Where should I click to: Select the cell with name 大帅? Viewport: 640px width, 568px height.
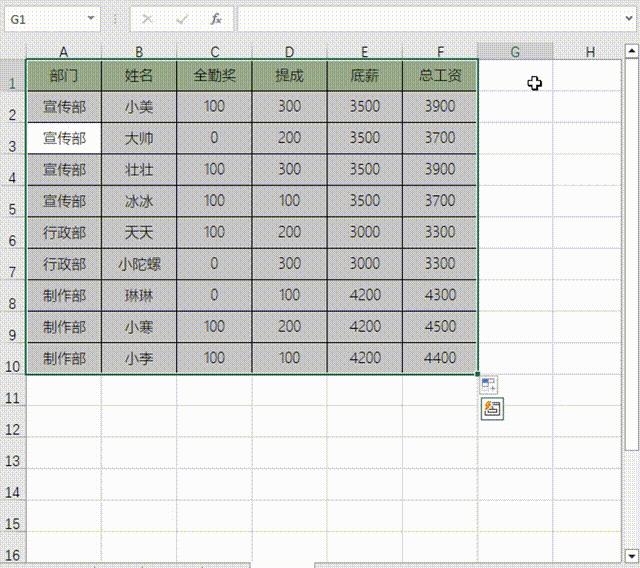point(139,138)
